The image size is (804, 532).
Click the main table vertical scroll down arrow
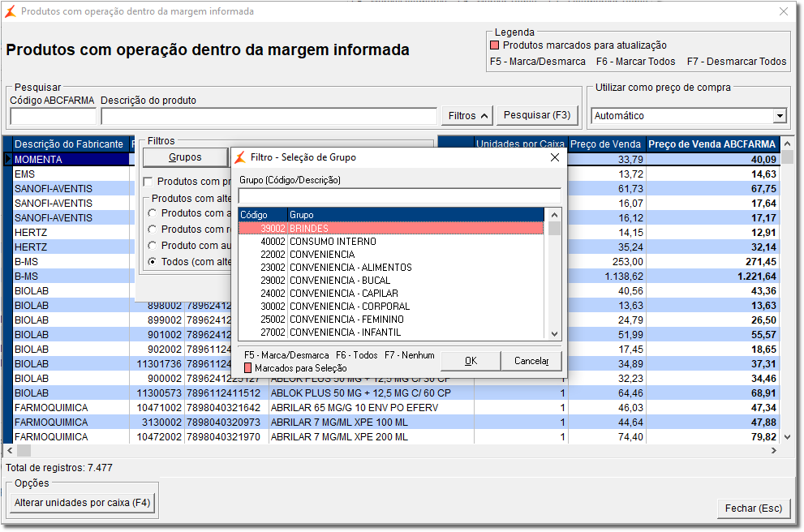(788, 437)
